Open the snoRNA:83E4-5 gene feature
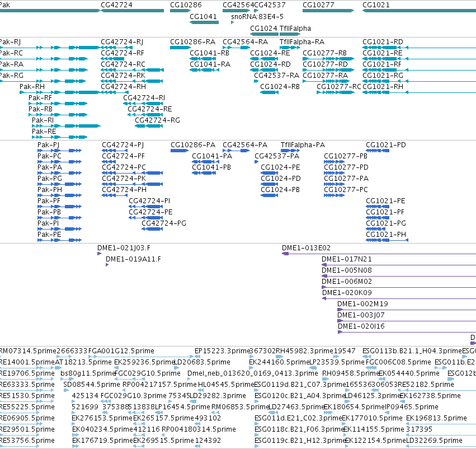The height and width of the screenshot is (449, 476). [233, 22]
